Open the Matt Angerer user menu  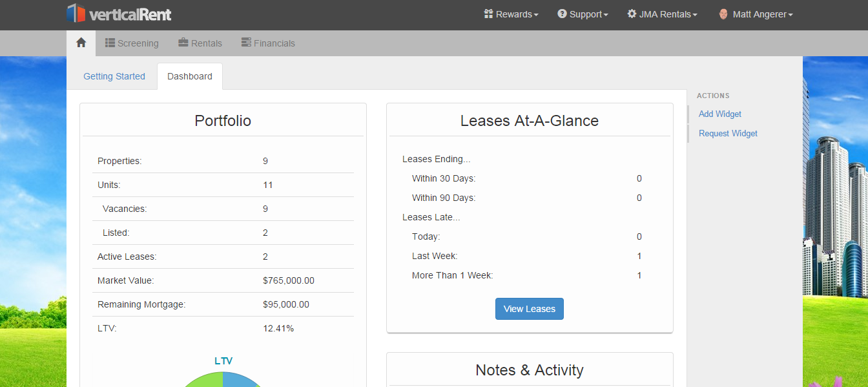(x=756, y=14)
